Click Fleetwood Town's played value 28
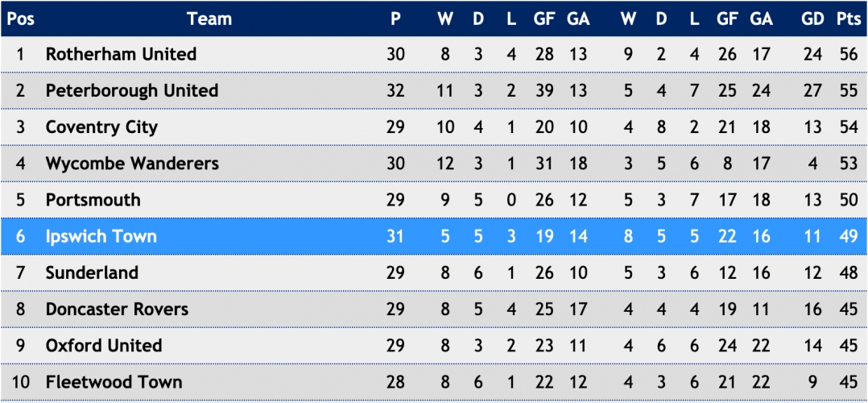868x403 pixels. point(395,383)
